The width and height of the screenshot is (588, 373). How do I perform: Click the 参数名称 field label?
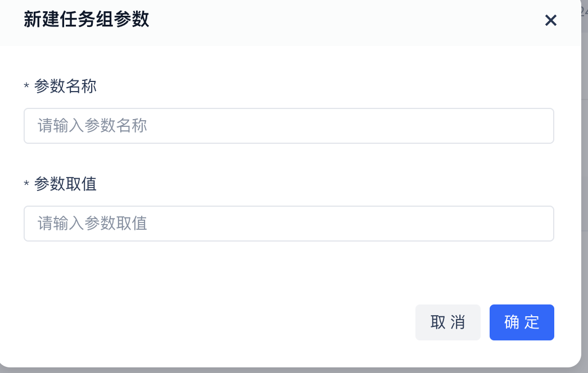(65, 87)
